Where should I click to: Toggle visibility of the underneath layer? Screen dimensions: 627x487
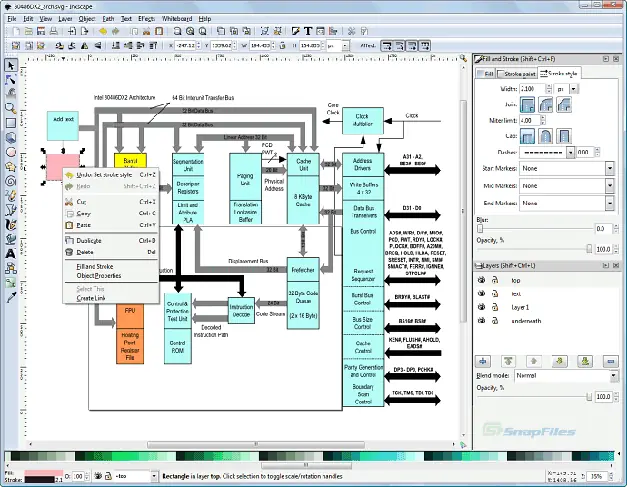tap(481, 321)
